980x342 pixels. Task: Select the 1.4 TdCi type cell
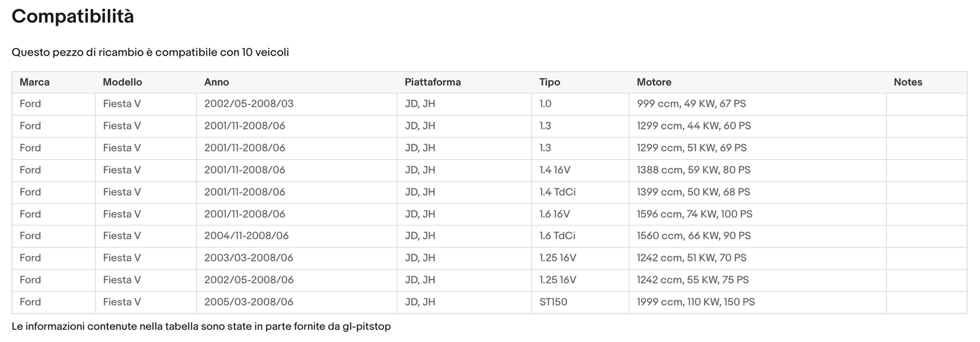557,192
